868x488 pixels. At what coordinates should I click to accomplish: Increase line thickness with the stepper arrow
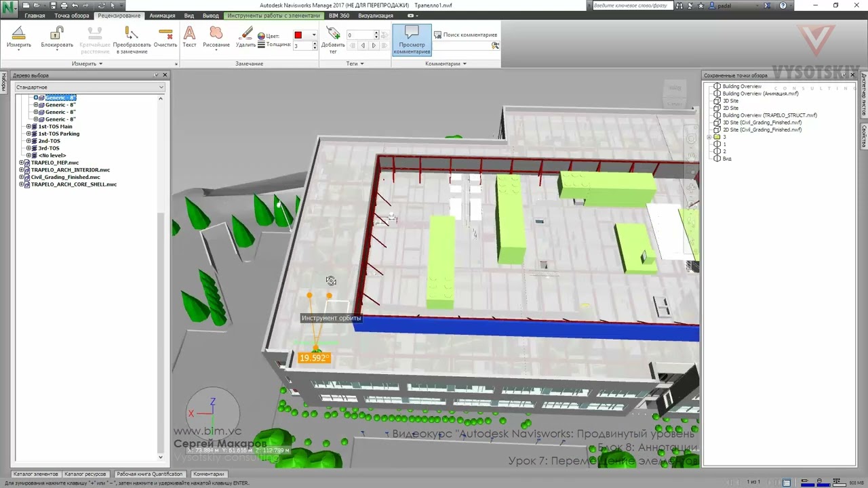pyautogui.click(x=315, y=43)
